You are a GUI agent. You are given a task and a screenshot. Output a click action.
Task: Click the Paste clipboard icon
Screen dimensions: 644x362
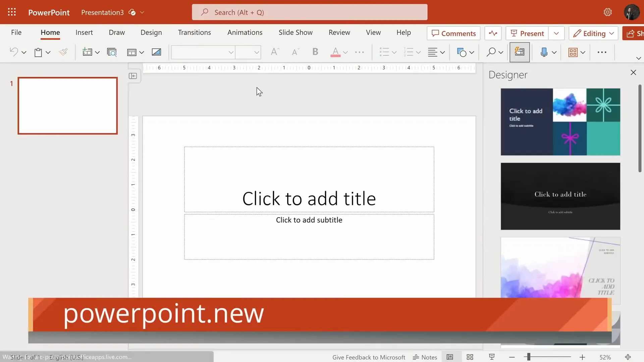coord(38,52)
